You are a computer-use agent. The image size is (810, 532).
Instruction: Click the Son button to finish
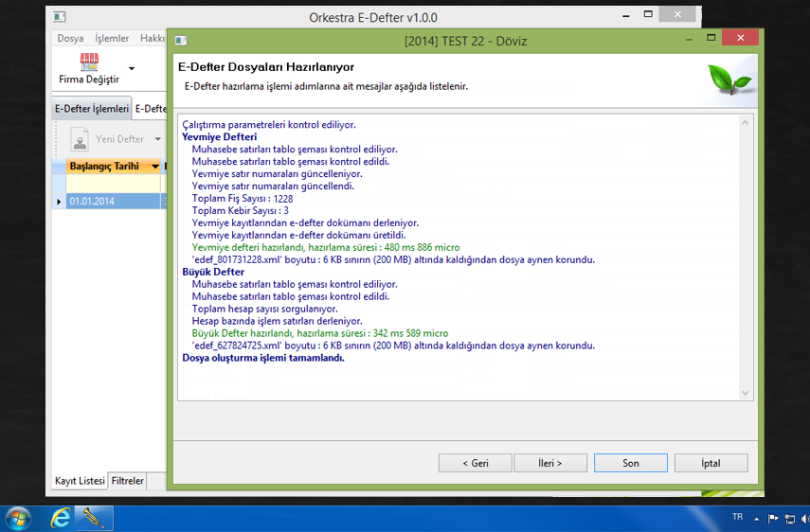[x=631, y=463]
